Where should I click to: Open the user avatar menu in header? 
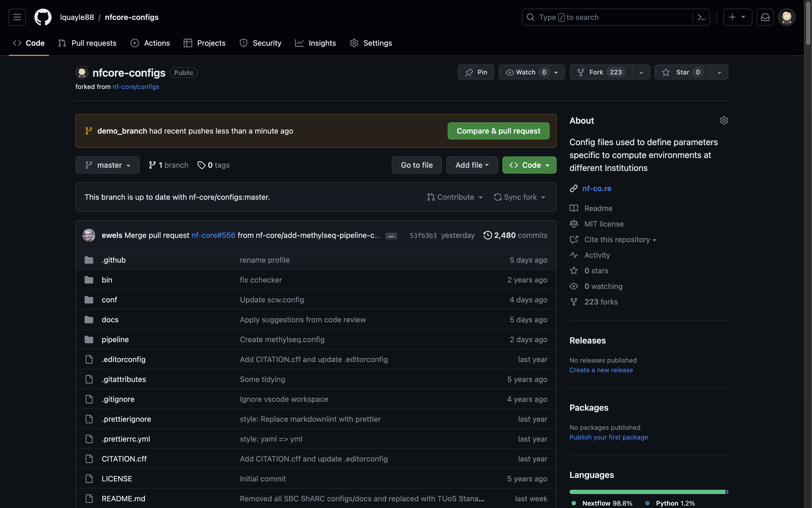pos(786,17)
